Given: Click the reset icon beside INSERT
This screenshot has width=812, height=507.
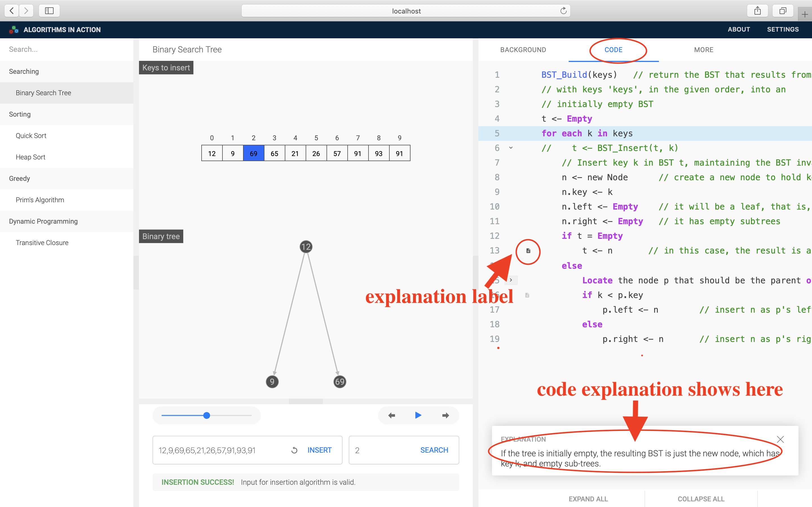Looking at the screenshot, I should (294, 450).
